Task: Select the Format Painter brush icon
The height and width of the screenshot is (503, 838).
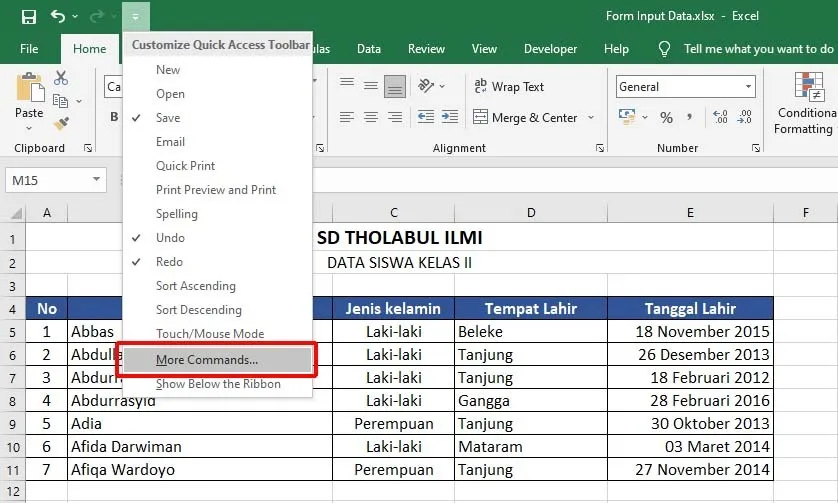Action: [61, 123]
